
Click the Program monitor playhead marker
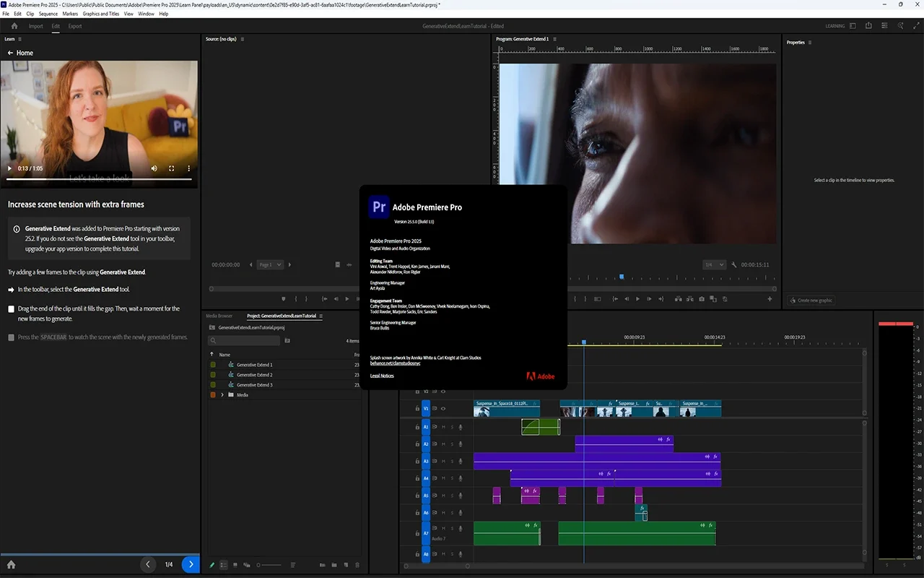coord(622,277)
